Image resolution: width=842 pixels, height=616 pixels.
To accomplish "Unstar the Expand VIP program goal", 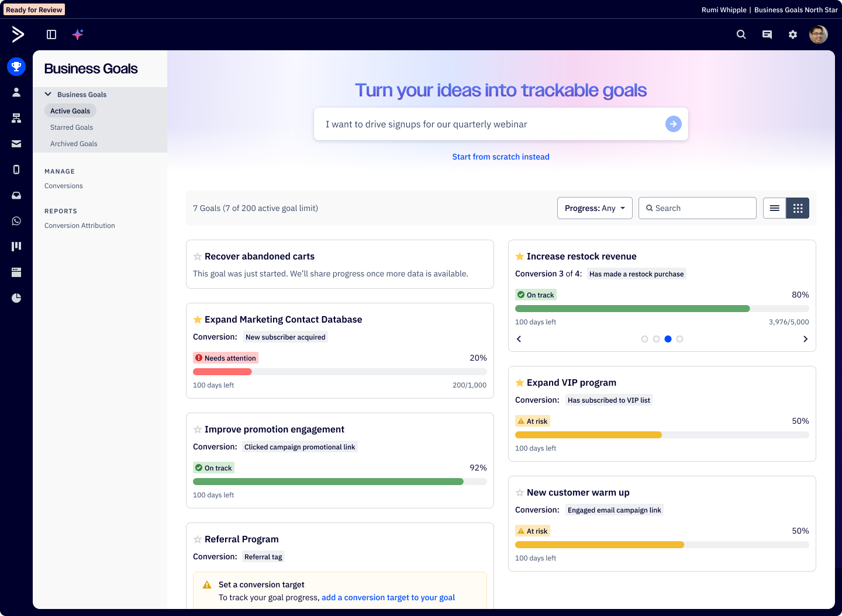I will pyautogui.click(x=520, y=383).
